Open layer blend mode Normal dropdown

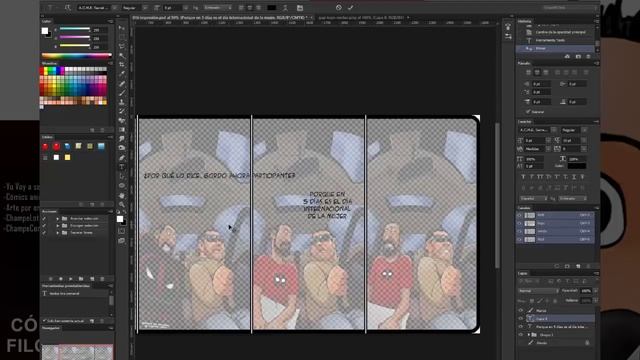tap(538, 291)
